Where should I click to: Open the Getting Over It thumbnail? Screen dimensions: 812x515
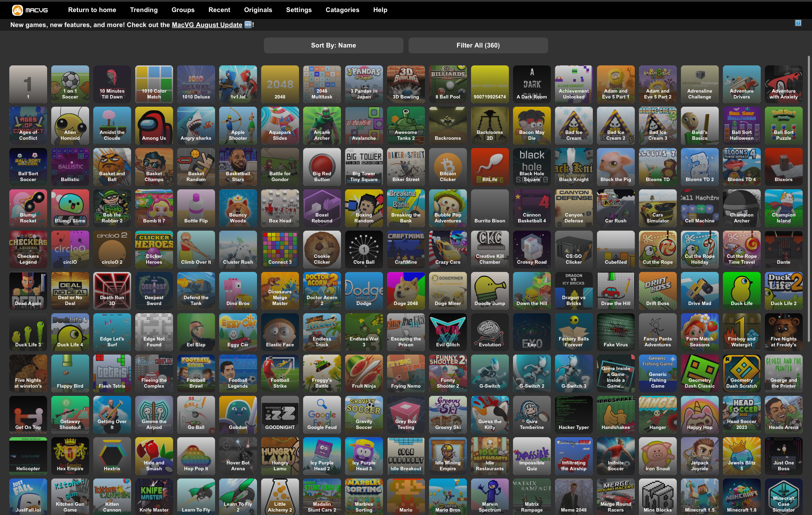point(112,415)
